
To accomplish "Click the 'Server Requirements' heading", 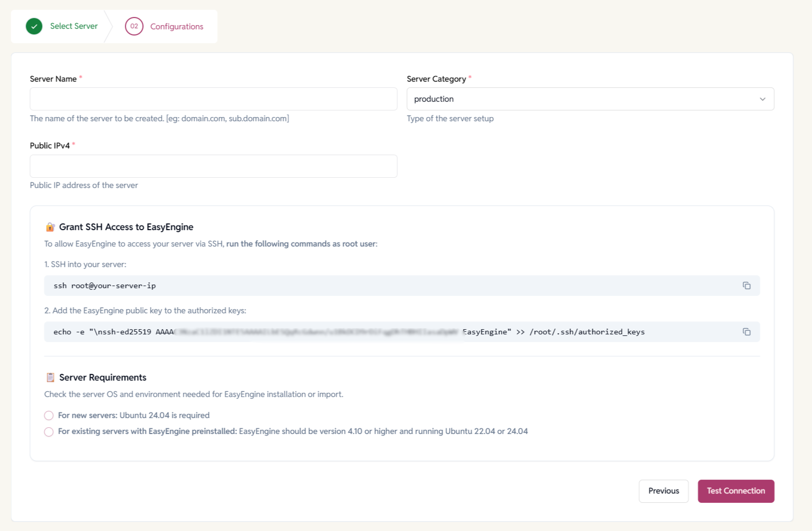I will pos(103,377).
